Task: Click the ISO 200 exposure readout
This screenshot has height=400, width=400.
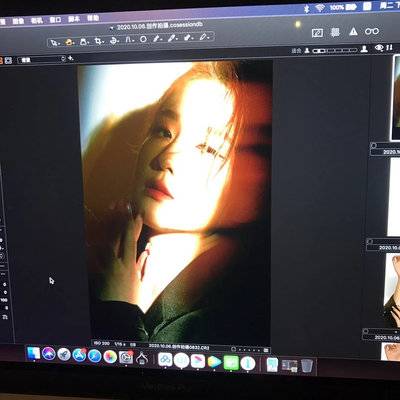Action: tap(102, 343)
